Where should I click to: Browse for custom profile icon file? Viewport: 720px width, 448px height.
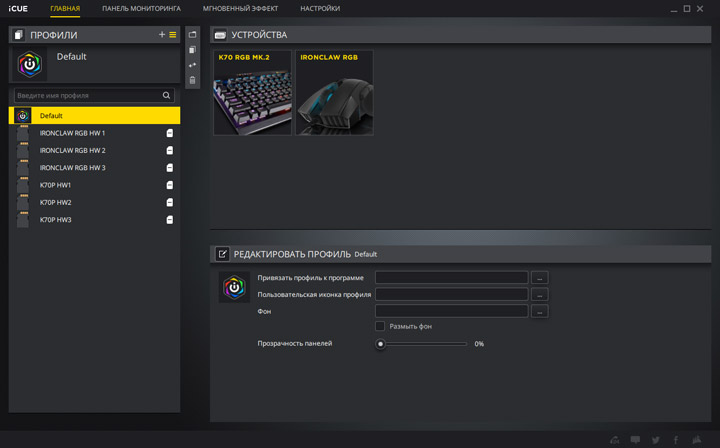click(540, 295)
